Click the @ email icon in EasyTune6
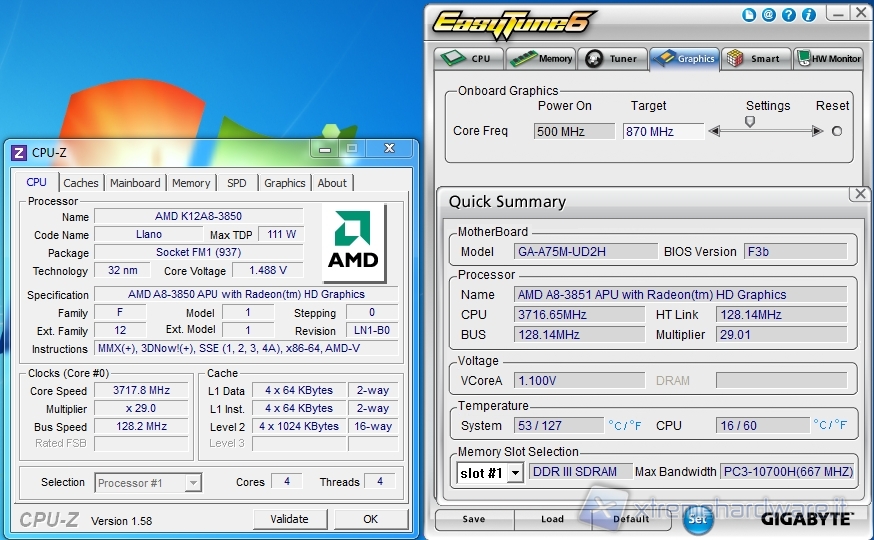Viewport: 874px width, 540px height. pyautogui.click(x=768, y=15)
